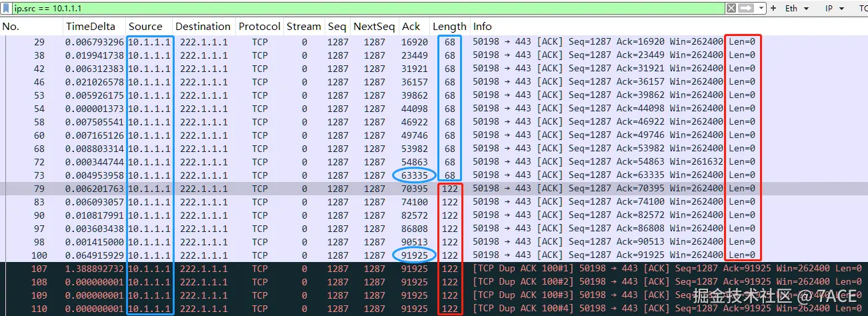The width and height of the screenshot is (868, 316).
Task: Select packet number 60 row
Action: tap(434, 135)
